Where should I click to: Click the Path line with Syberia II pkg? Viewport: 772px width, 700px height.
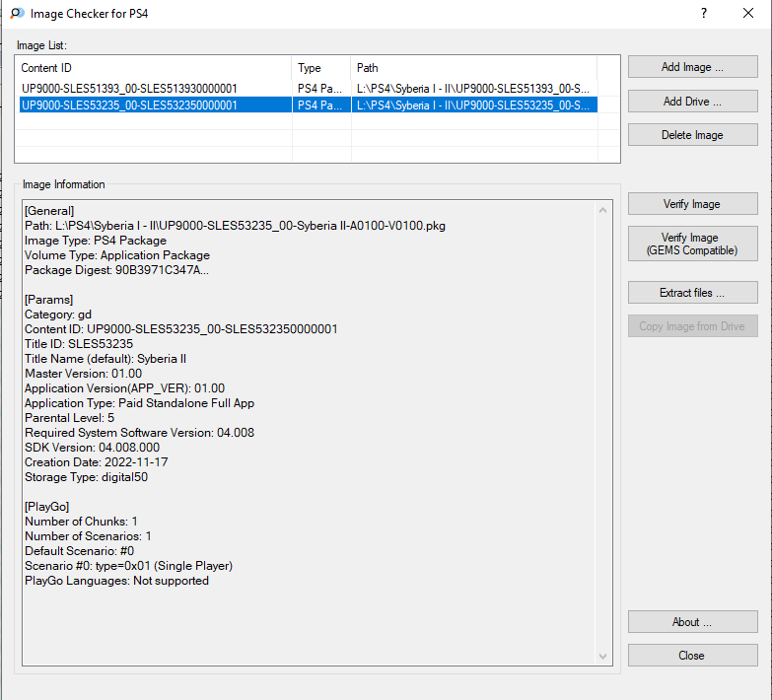[x=235, y=226]
